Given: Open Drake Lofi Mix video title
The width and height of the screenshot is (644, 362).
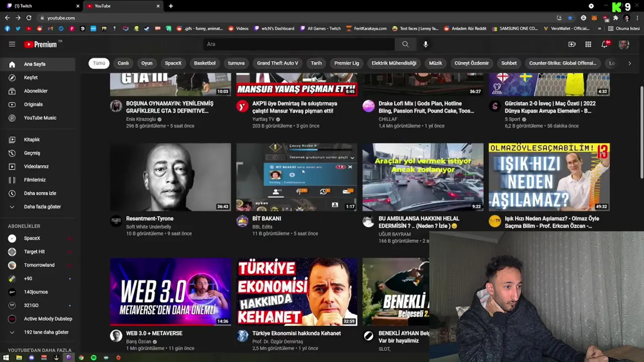Looking at the screenshot, I should (x=426, y=107).
